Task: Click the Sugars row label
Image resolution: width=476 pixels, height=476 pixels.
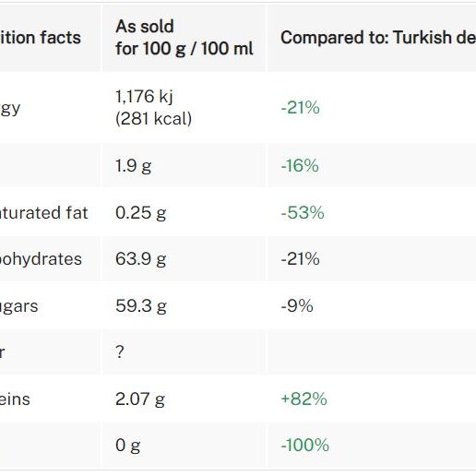Action: (x=18, y=306)
